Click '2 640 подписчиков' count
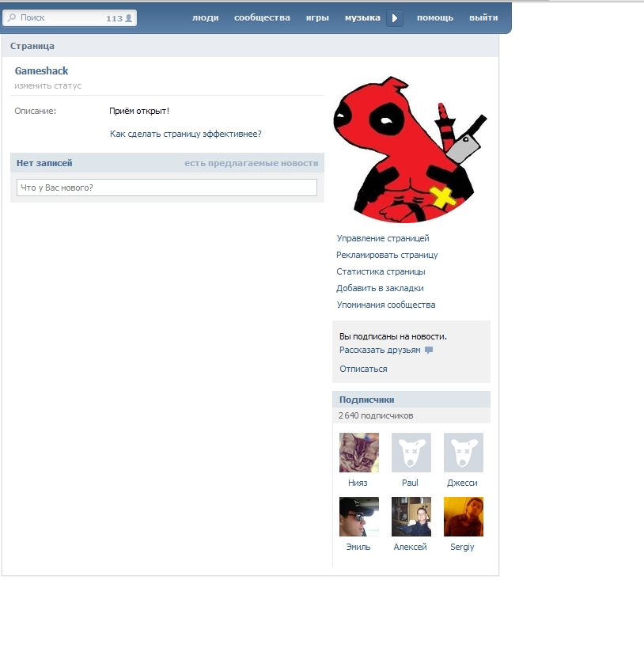 point(376,415)
